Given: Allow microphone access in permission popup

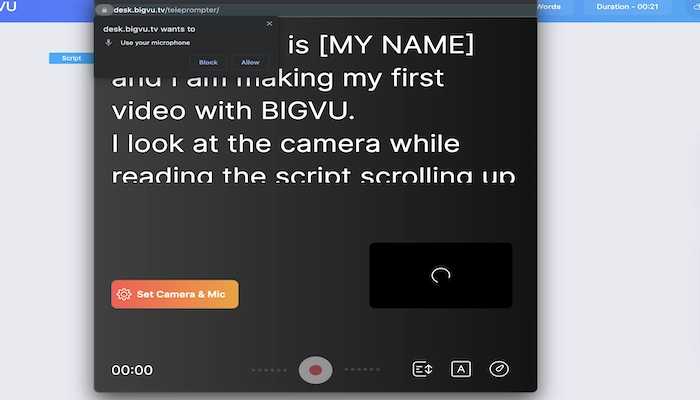Looking at the screenshot, I should [250, 62].
